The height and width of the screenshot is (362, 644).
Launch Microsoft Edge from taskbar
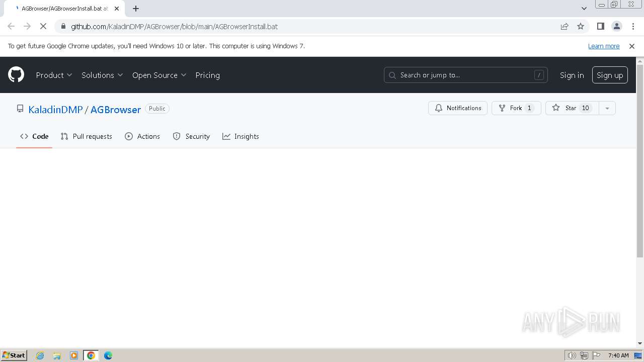pos(108,355)
